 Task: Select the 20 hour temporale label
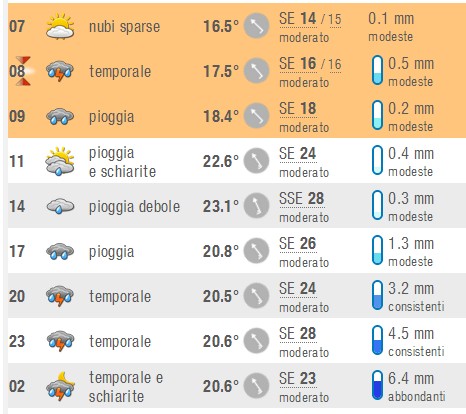[120, 296]
